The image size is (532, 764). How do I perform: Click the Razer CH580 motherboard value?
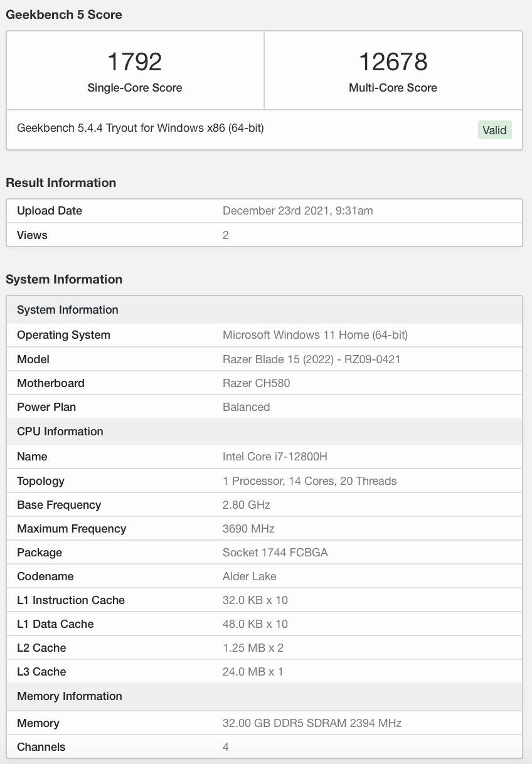[x=256, y=383]
